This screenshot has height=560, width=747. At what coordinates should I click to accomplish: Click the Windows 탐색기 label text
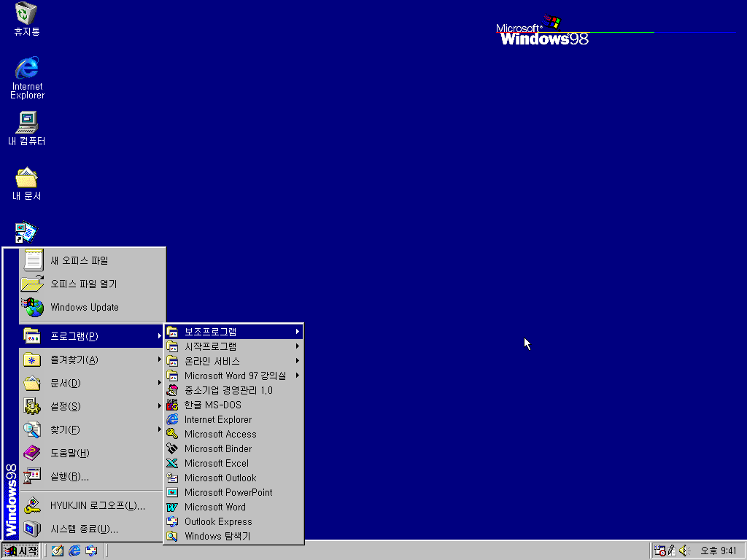(x=217, y=536)
